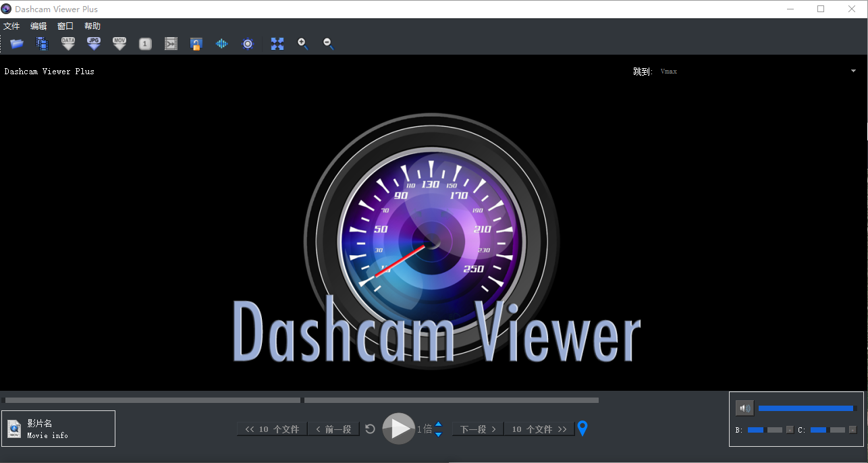Click the zoom in magnifier icon
Image resolution: width=868 pixels, height=463 pixels.
[x=303, y=44]
